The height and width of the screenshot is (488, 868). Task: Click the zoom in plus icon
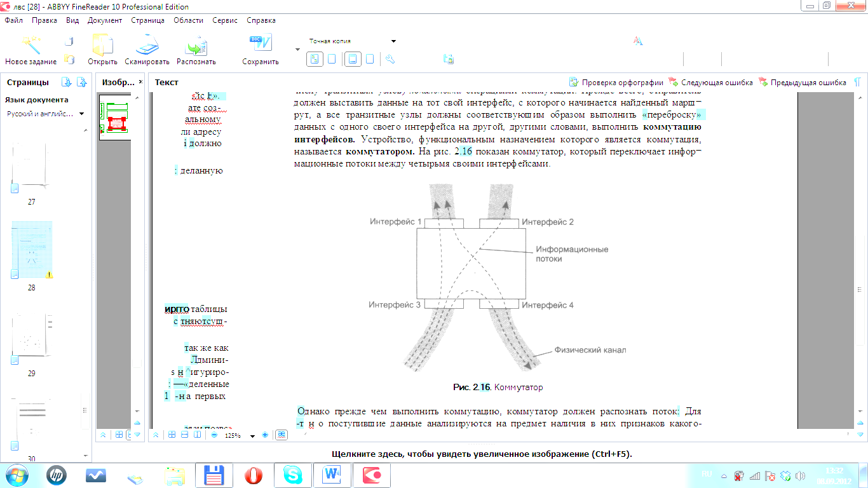(x=265, y=435)
